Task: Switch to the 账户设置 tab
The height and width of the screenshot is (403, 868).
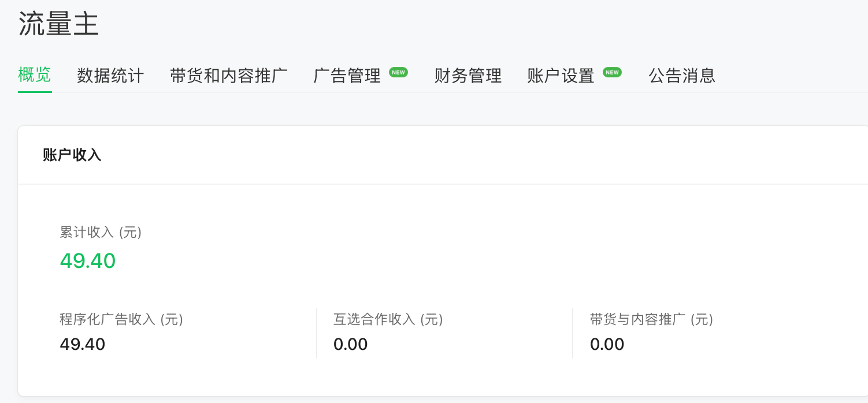Action: click(561, 76)
